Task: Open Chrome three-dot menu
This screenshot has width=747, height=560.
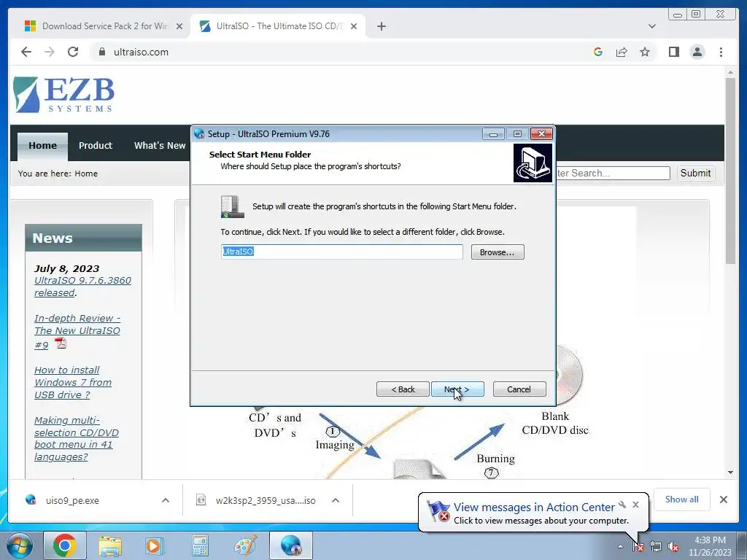Action: [721, 52]
